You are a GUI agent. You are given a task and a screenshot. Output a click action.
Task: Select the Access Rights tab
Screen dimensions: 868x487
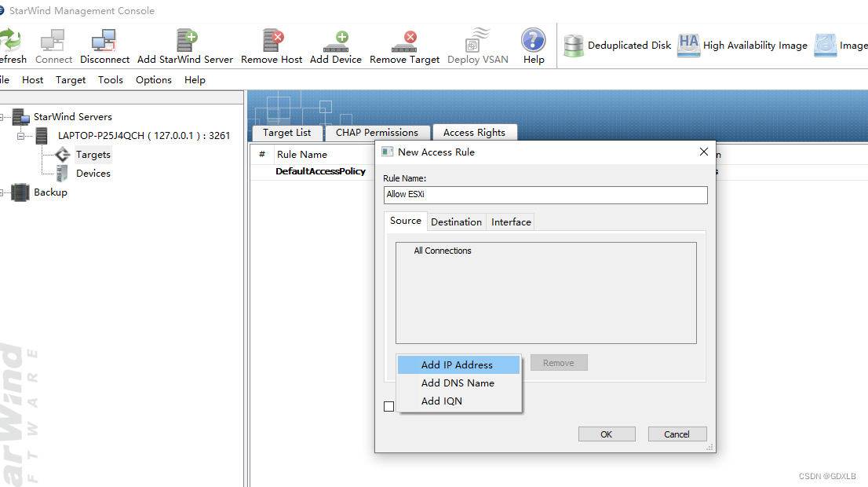[x=474, y=133]
